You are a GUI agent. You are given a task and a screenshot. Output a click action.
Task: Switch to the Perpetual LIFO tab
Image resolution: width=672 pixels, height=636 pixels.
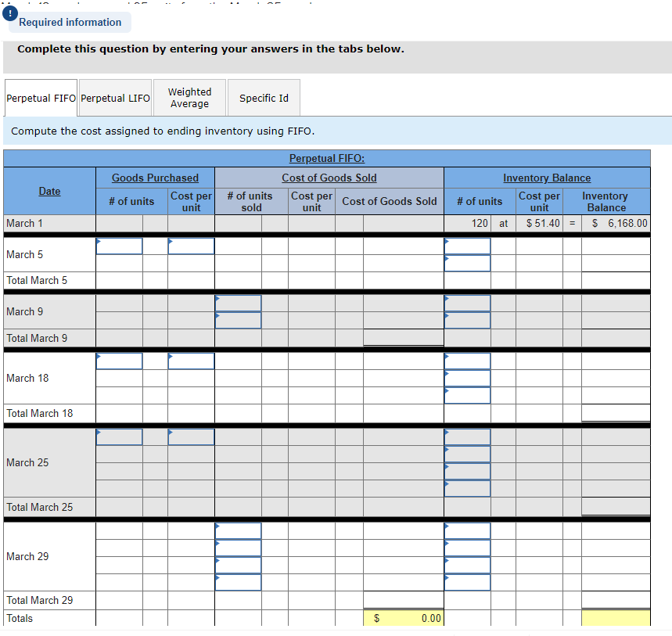tap(115, 98)
